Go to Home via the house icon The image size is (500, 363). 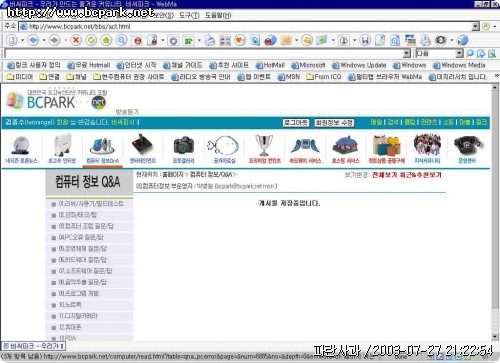pyautogui.click(x=106, y=41)
